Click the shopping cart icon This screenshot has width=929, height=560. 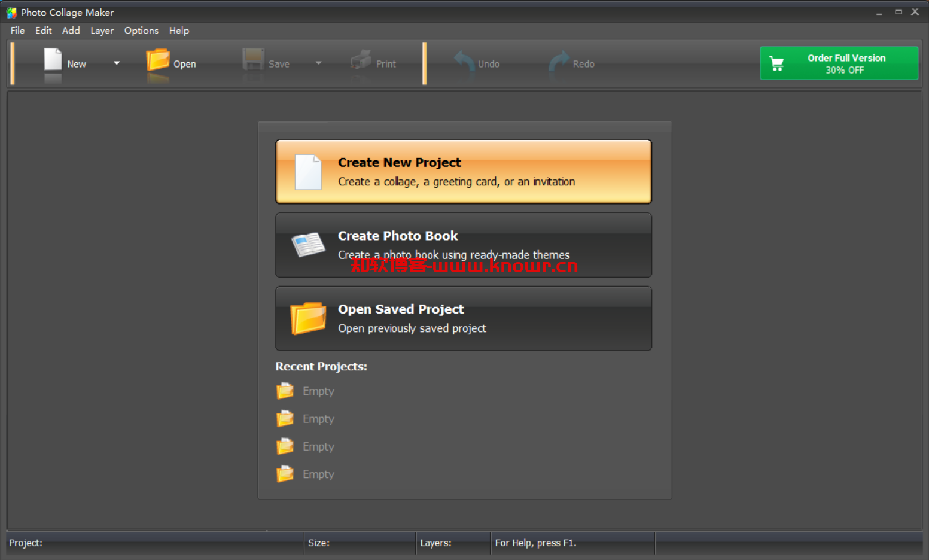pyautogui.click(x=776, y=63)
